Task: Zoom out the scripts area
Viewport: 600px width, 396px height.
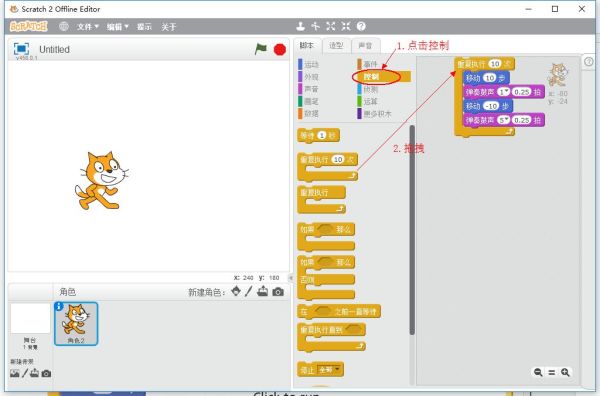Action: [x=538, y=372]
